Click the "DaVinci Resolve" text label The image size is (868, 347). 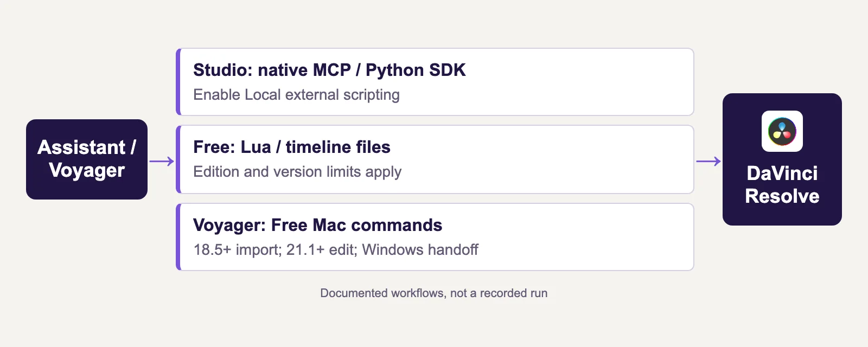point(782,185)
